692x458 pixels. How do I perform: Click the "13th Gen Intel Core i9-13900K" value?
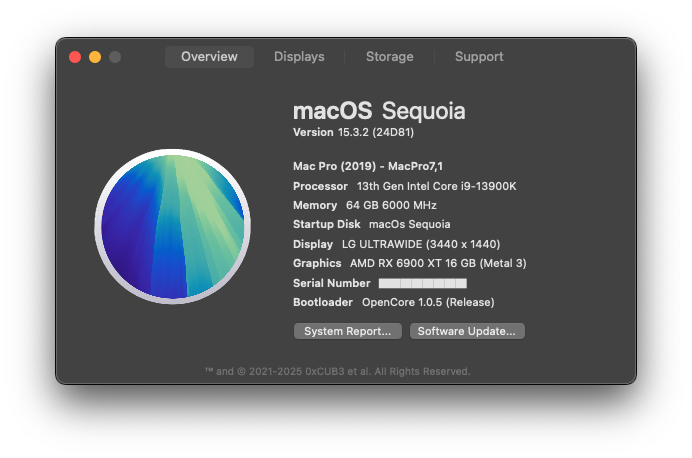click(436, 186)
